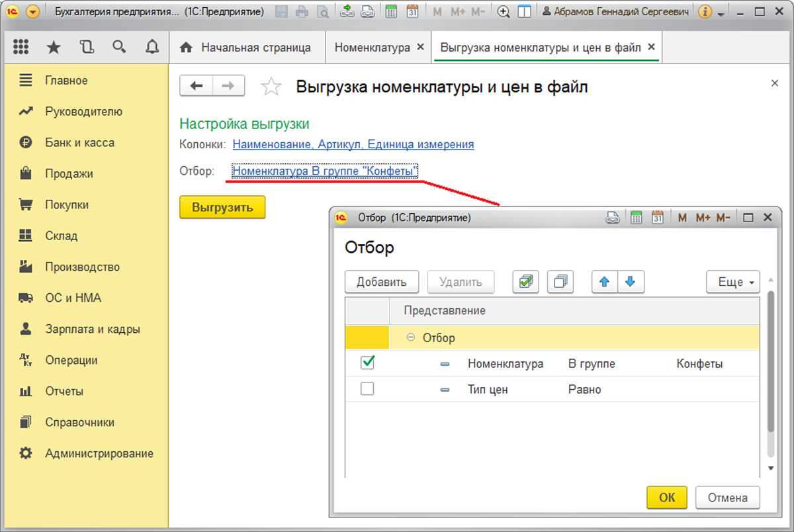Uncheck the Номенклатура filter checkbox
Screen dimensions: 794x532
pyautogui.click(x=367, y=363)
